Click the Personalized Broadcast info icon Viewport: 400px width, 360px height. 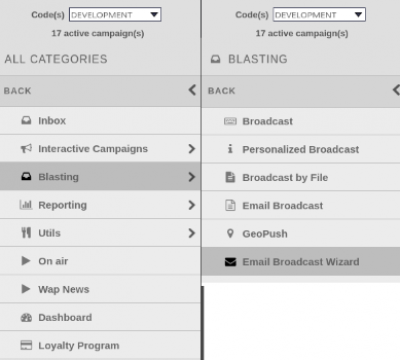pyautogui.click(x=230, y=149)
